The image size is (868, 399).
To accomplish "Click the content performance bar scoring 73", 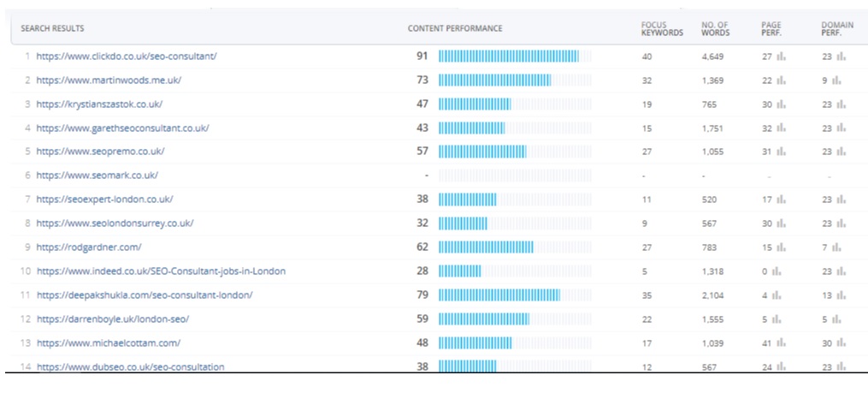I will coord(515,80).
